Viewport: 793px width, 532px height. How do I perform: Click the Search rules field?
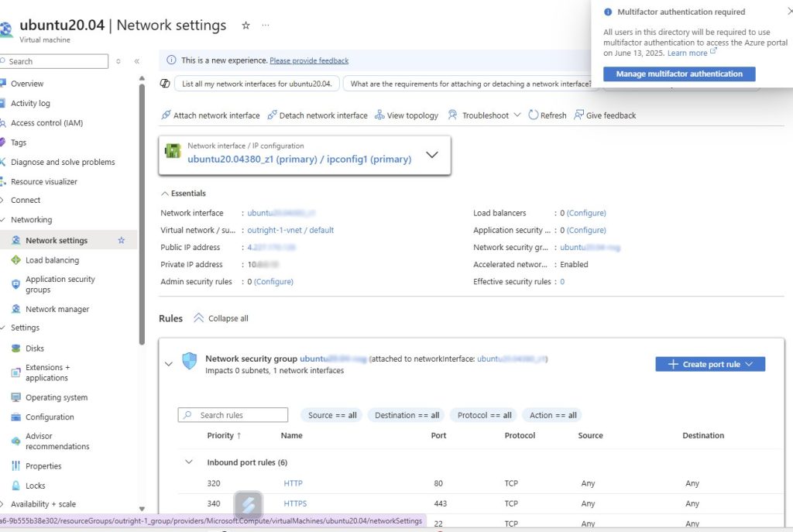pos(232,415)
